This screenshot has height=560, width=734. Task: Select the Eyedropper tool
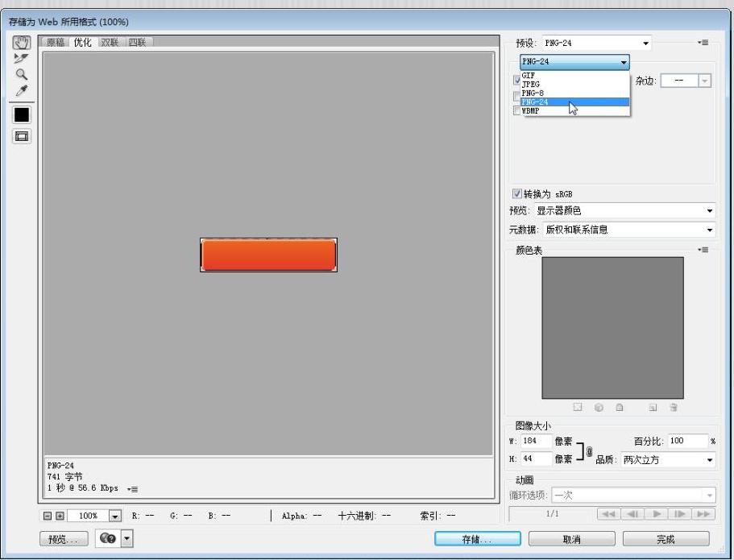[21, 91]
